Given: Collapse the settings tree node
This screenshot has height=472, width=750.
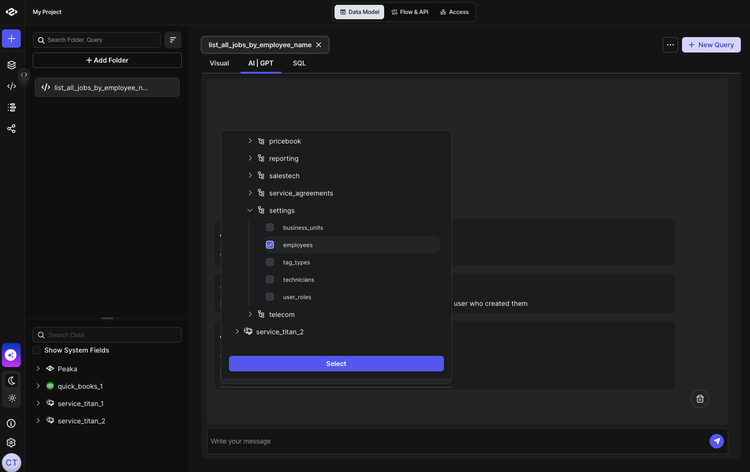Looking at the screenshot, I should tap(250, 210).
